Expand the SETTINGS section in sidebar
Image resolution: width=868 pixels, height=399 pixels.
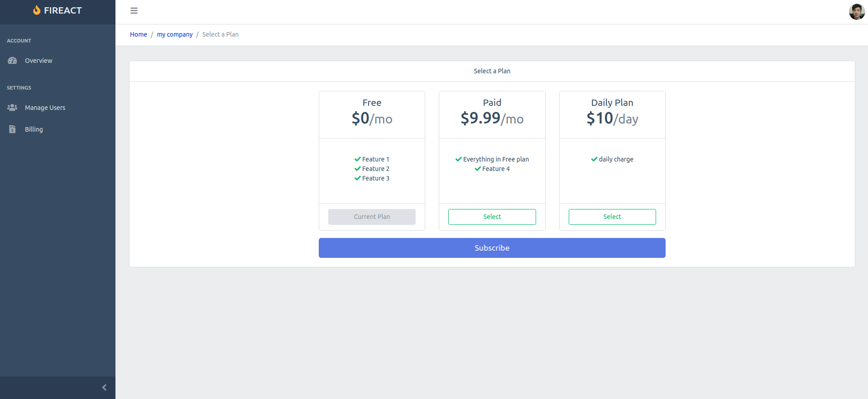19,88
